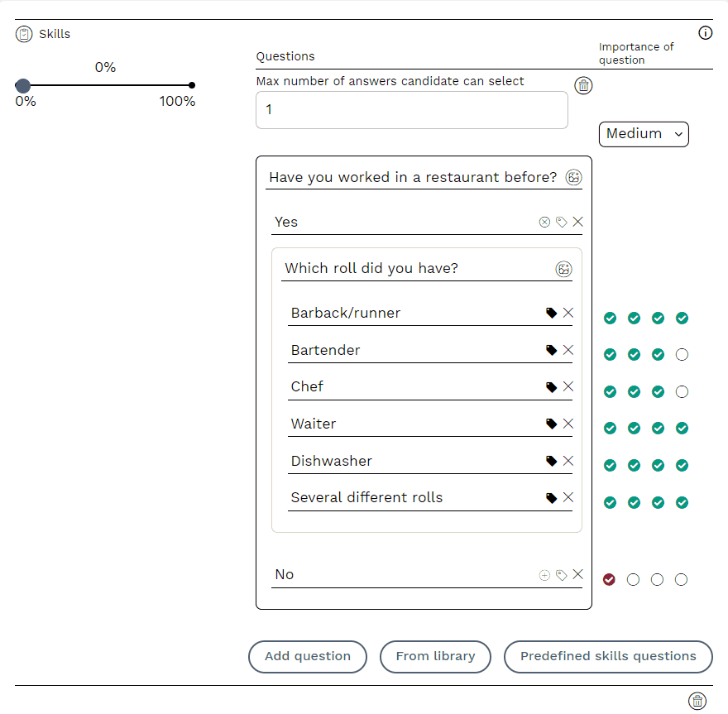Remove the Chef answer with its X icon
The height and width of the screenshot is (714, 728).
(568, 386)
